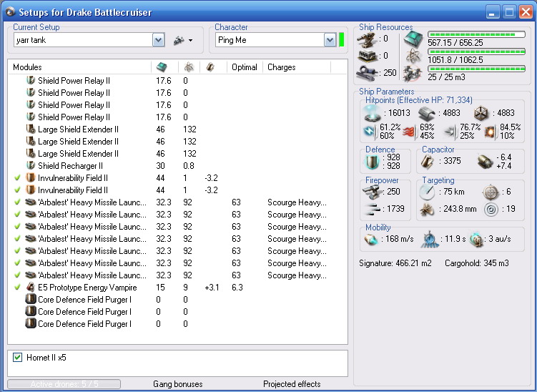Select the first Shield Power Relay II row

[x=74, y=81]
